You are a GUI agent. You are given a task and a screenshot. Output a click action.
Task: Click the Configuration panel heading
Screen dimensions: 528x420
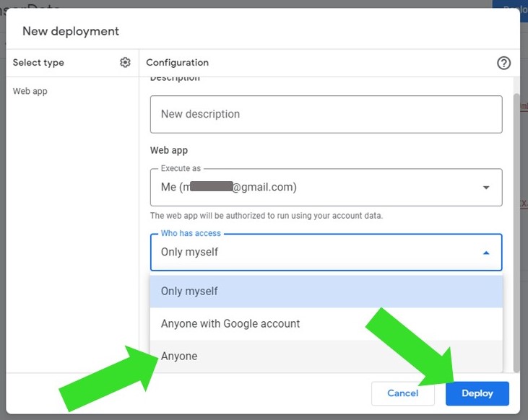(177, 63)
